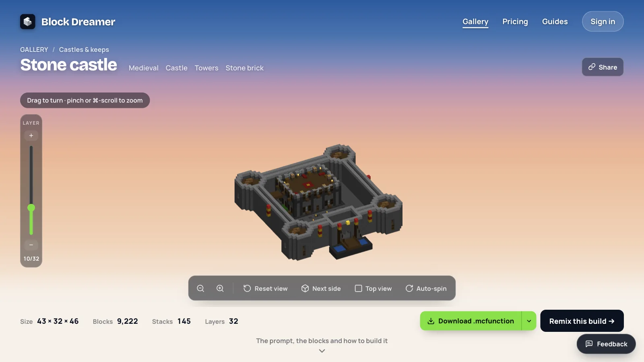Click the zoom out magnifier icon
The width and height of the screenshot is (644, 362).
(200, 288)
